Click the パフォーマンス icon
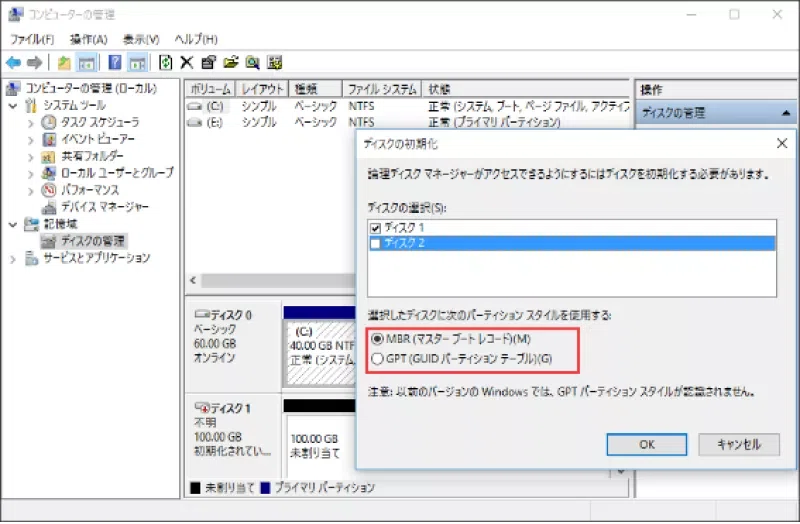This screenshot has width=800, height=524. [48, 190]
